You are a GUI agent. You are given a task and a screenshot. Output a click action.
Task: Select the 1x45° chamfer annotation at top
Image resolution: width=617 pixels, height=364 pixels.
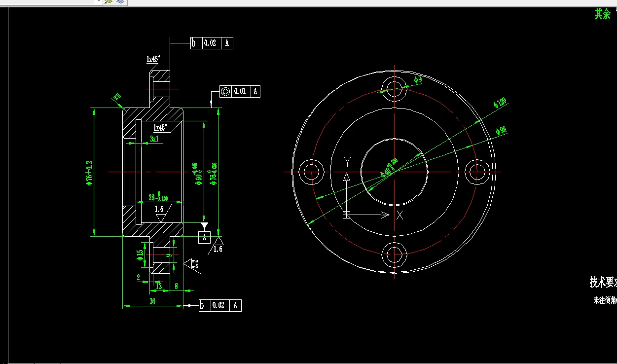152,58
